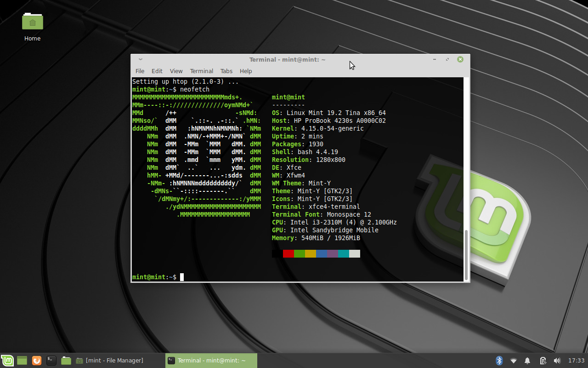Viewport: 588px width, 368px height.
Task: Click the white color block in neofetch output
Action: point(355,253)
